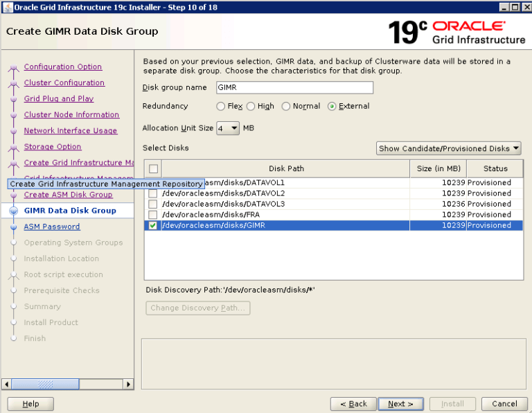This screenshot has height=413, width=532.
Task: Open Storage Option step
Action: [x=53, y=146]
